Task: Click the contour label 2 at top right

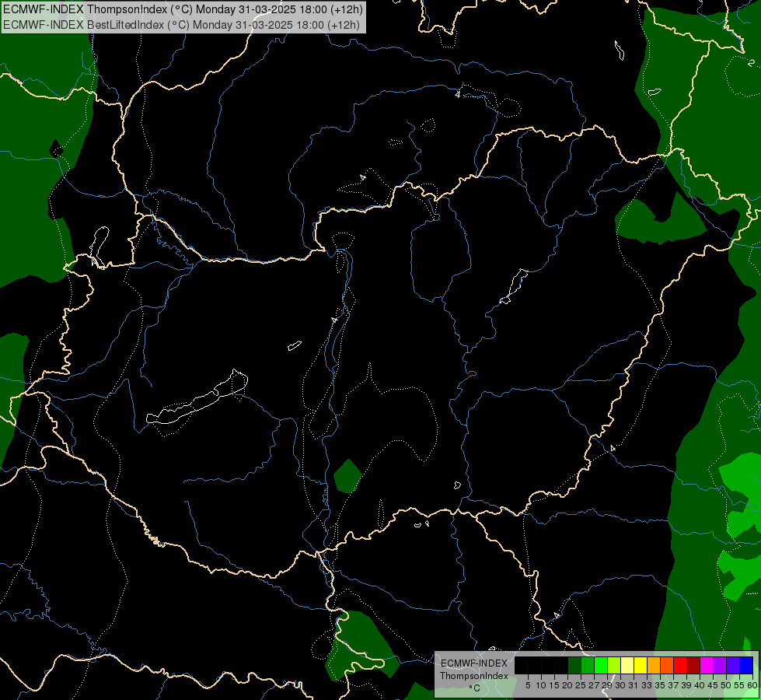Action: coord(751,63)
